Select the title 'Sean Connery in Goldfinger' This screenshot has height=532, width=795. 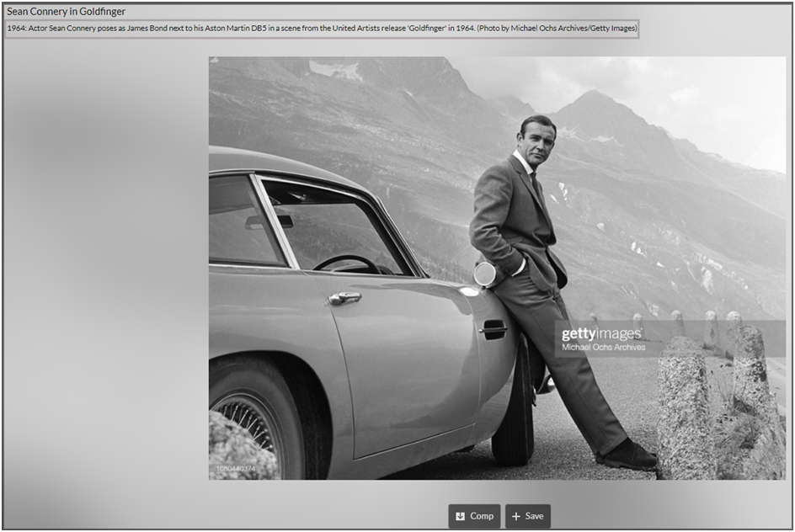pos(66,11)
